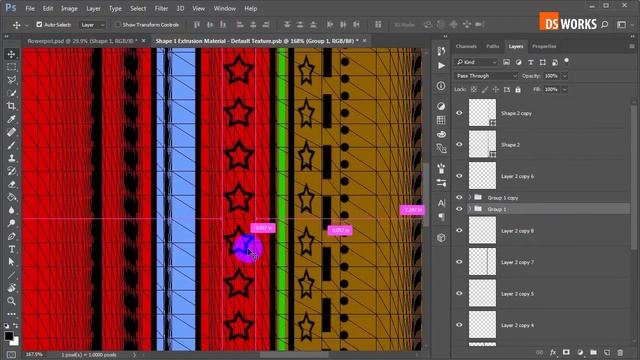Open the Filter menu
This screenshot has height=360, width=640.
point(161,8)
